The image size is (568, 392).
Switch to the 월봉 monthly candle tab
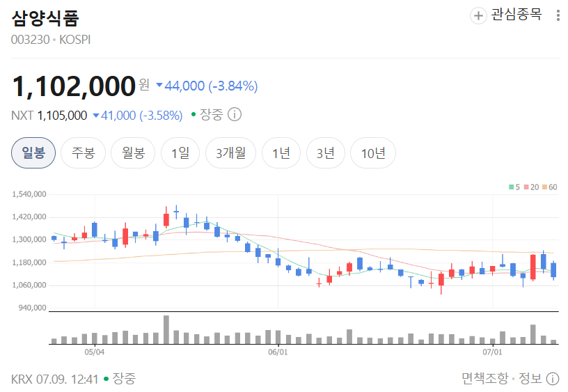(x=133, y=153)
